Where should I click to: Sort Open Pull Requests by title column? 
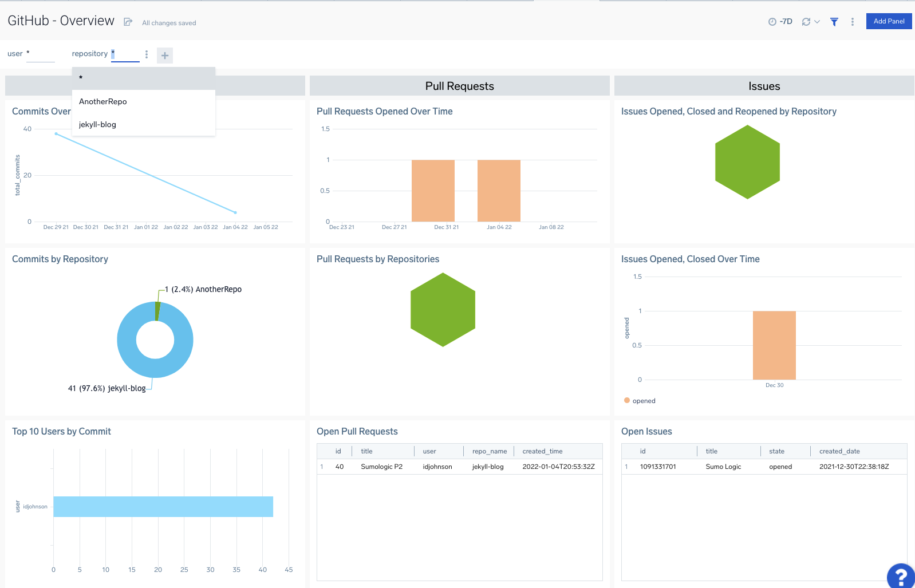[x=366, y=451]
